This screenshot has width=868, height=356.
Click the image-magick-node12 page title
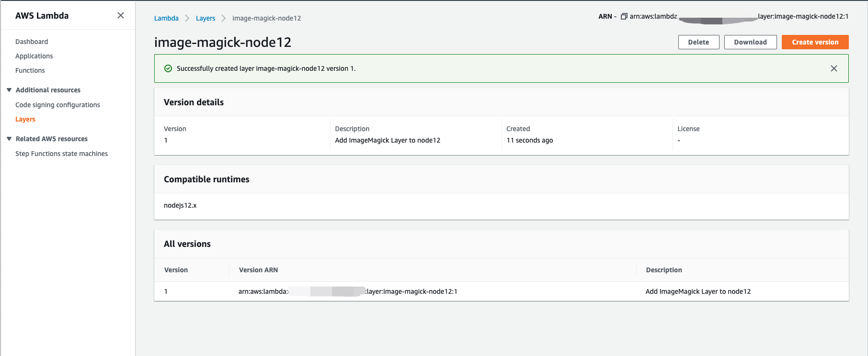[223, 42]
